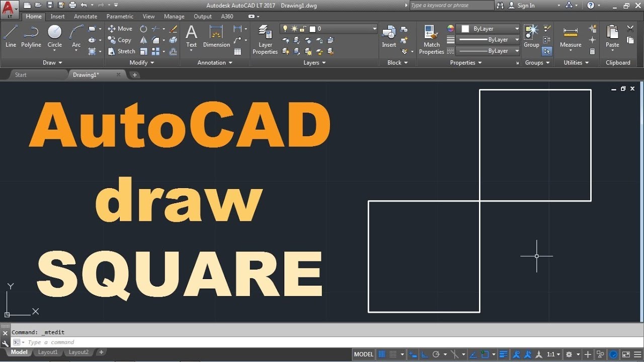
Task: Click the Open folder icon
Action: (38, 5)
